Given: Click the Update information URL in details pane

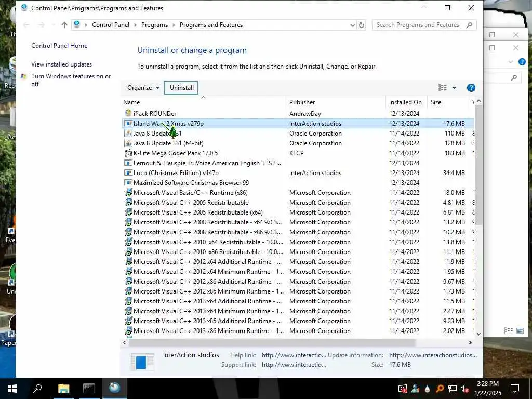Looking at the screenshot, I should tap(433, 355).
